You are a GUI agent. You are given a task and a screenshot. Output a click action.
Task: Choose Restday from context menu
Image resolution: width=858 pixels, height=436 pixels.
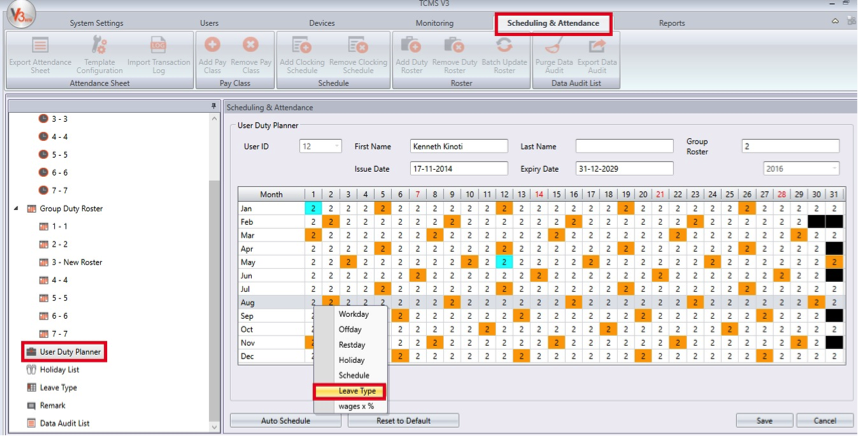coord(350,345)
